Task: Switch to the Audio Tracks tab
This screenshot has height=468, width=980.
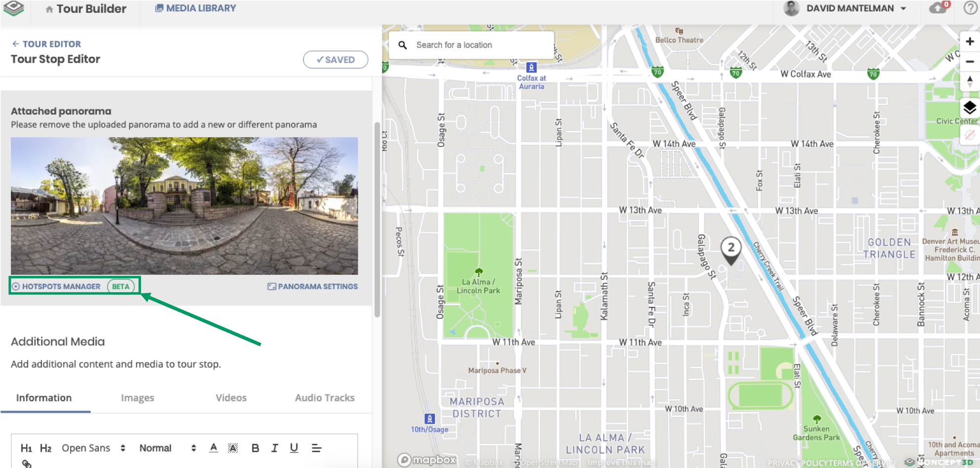Action: (325, 398)
